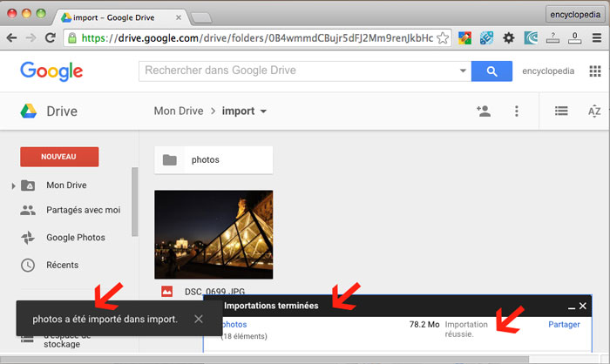Go to Google Photos in sidebar
Image resolution: width=610 pixels, height=364 pixels.
tap(75, 238)
